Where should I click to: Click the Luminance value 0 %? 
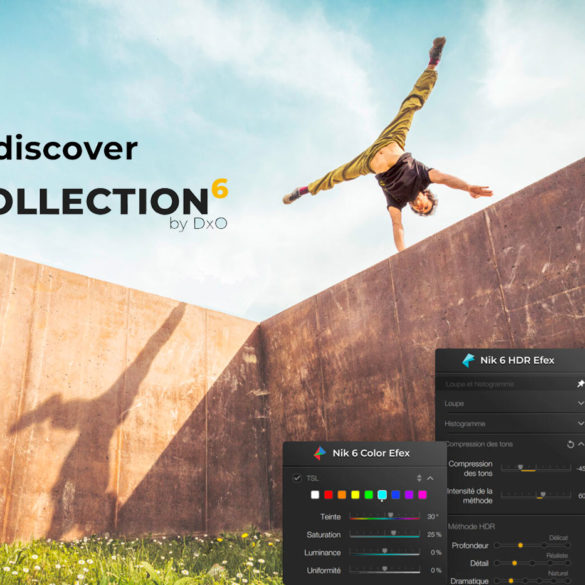tap(436, 552)
